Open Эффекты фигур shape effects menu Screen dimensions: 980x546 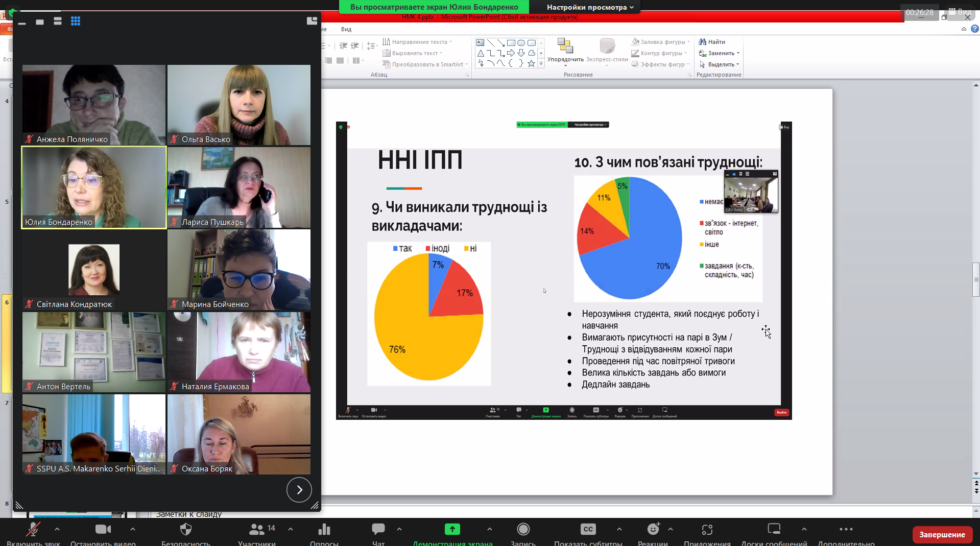coord(661,64)
